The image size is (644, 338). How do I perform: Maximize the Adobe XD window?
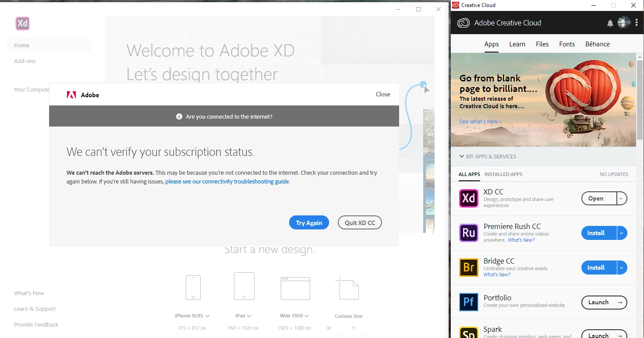418,9
